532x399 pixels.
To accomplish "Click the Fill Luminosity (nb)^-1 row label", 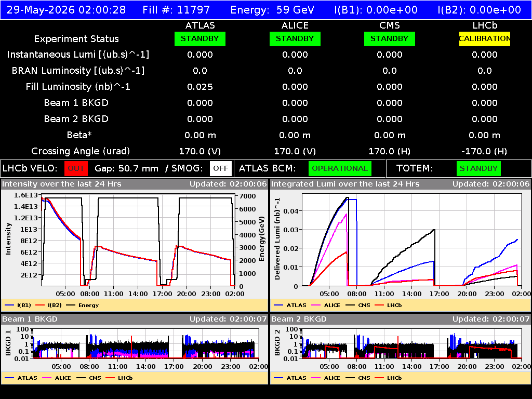I will coord(78,87).
